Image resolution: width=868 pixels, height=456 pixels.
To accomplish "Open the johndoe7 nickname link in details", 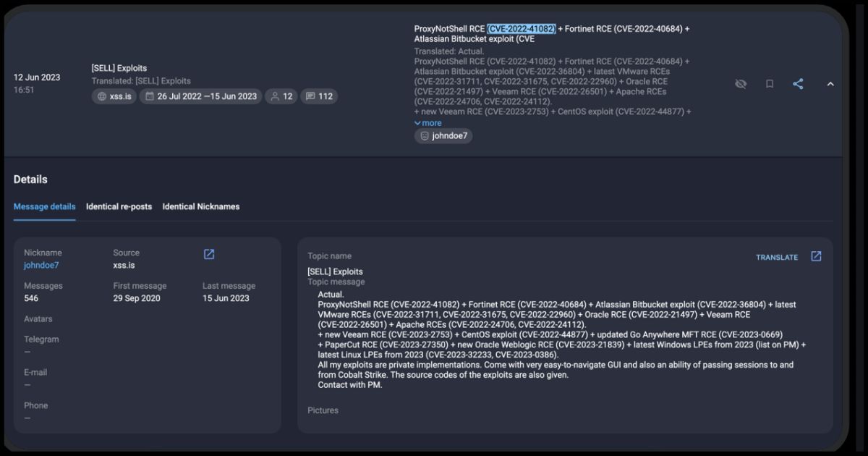I will [41, 265].
